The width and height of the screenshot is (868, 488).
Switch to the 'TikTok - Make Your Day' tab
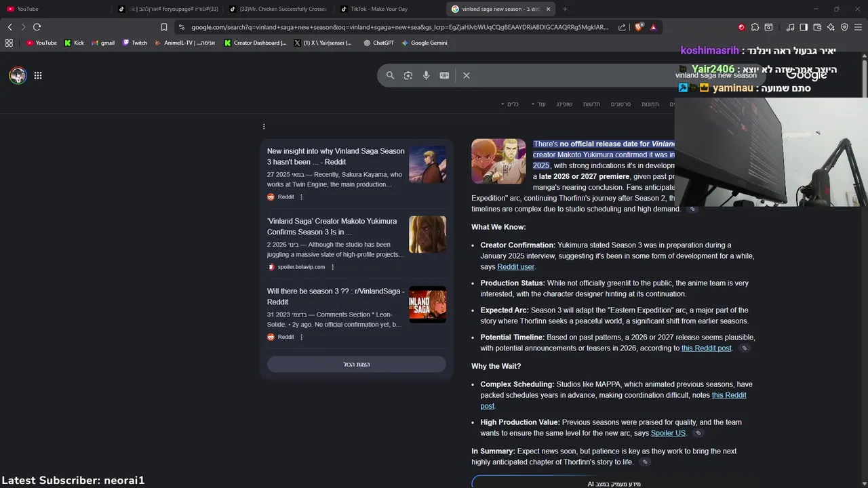point(390,9)
